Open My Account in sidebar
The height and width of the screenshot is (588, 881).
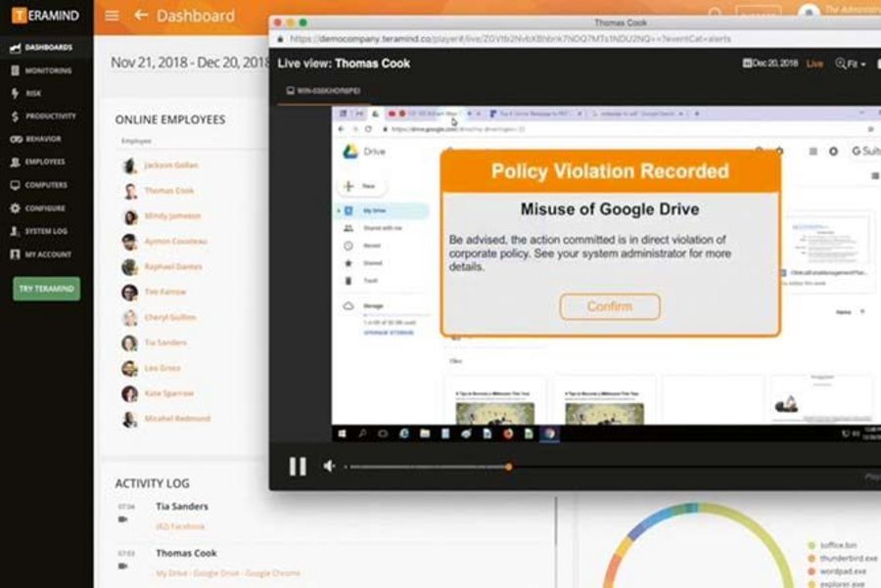pyautogui.click(x=40, y=254)
